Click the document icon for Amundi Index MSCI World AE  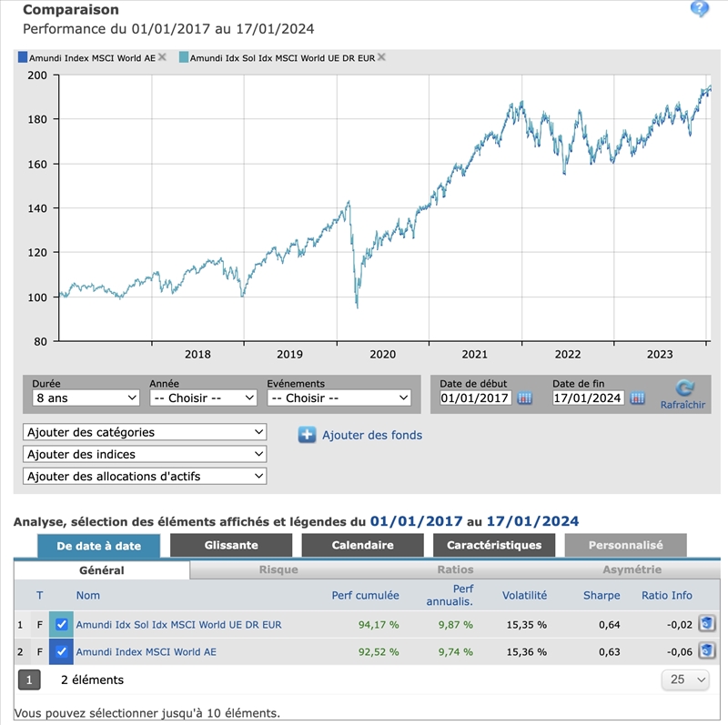[707, 651]
